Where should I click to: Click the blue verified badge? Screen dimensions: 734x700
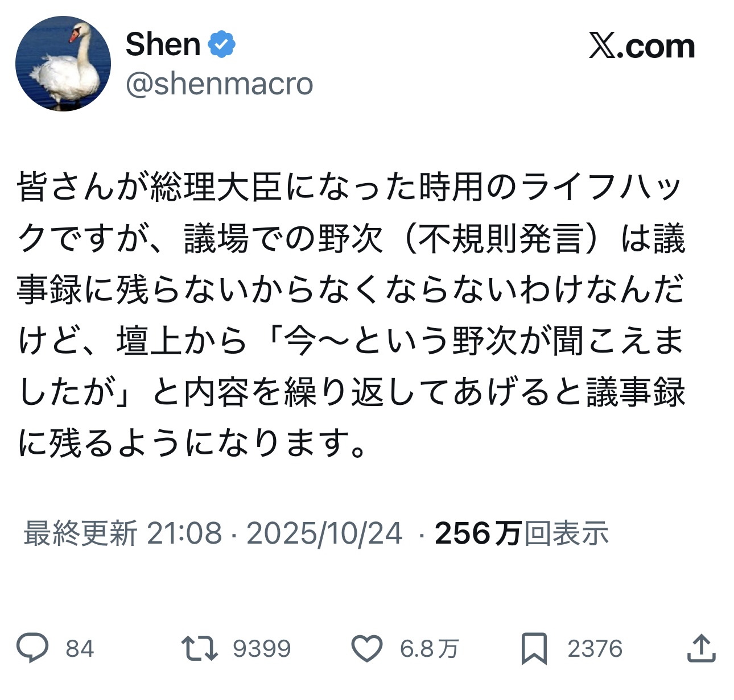222,44
